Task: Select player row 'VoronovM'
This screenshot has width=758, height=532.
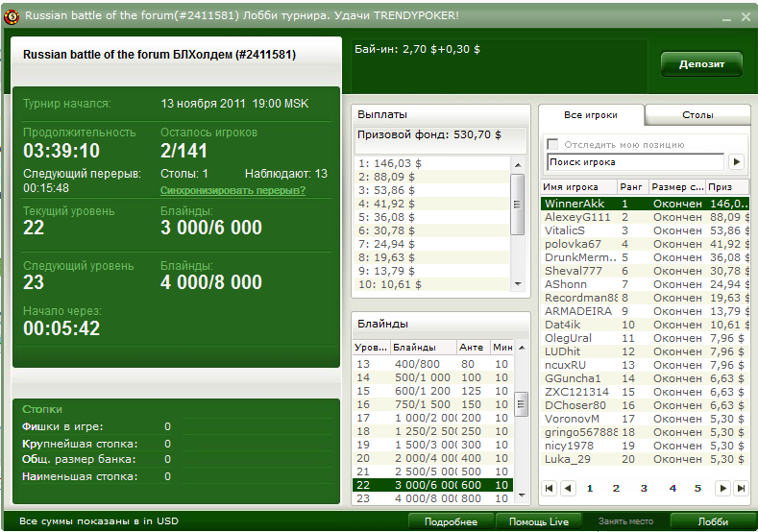Action: coord(645,419)
